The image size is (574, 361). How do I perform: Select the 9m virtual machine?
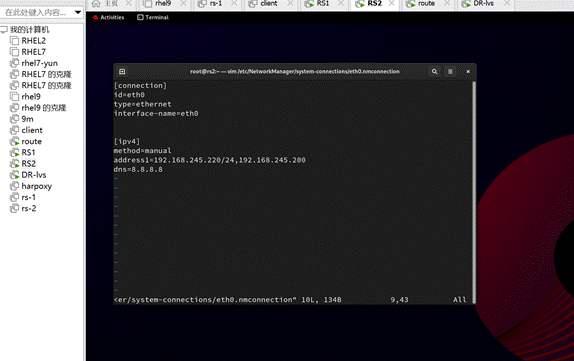click(x=27, y=119)
